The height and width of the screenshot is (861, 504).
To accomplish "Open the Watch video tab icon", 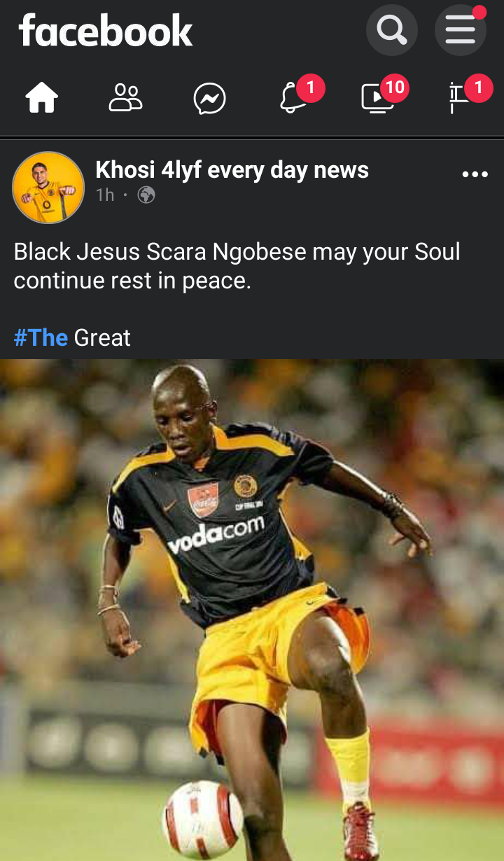I will [377, 99].
